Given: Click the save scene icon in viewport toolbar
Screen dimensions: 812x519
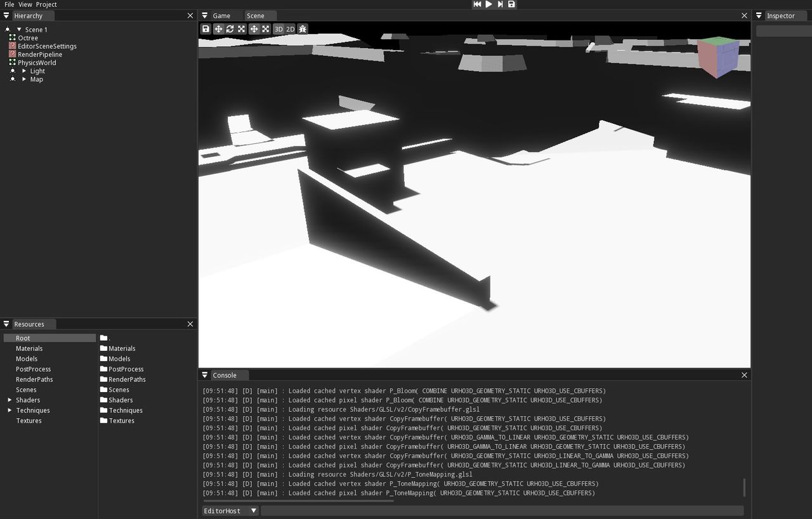Looking at the screenshot, I should pyautogui.click(x=206, y=29).
